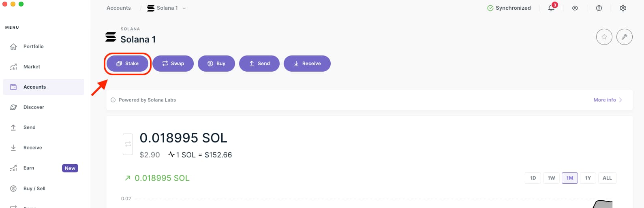644x208 pixels.
Task: Switch SOL and fiat display units
Action: coord(128,144)
